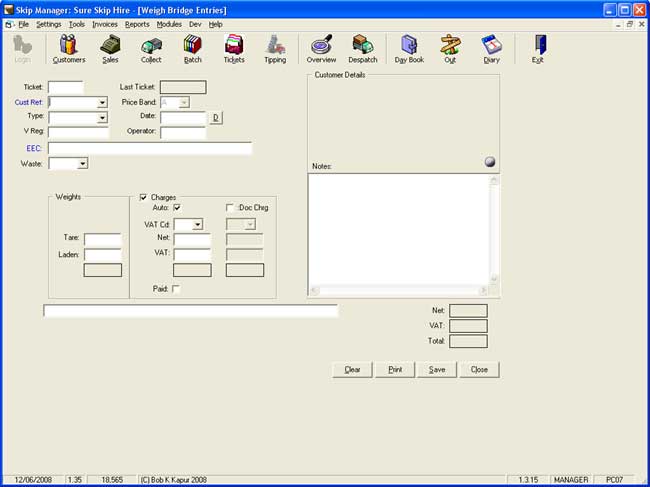Open the Price Band dropdown
650x487 pixels.
click(184, 102)
